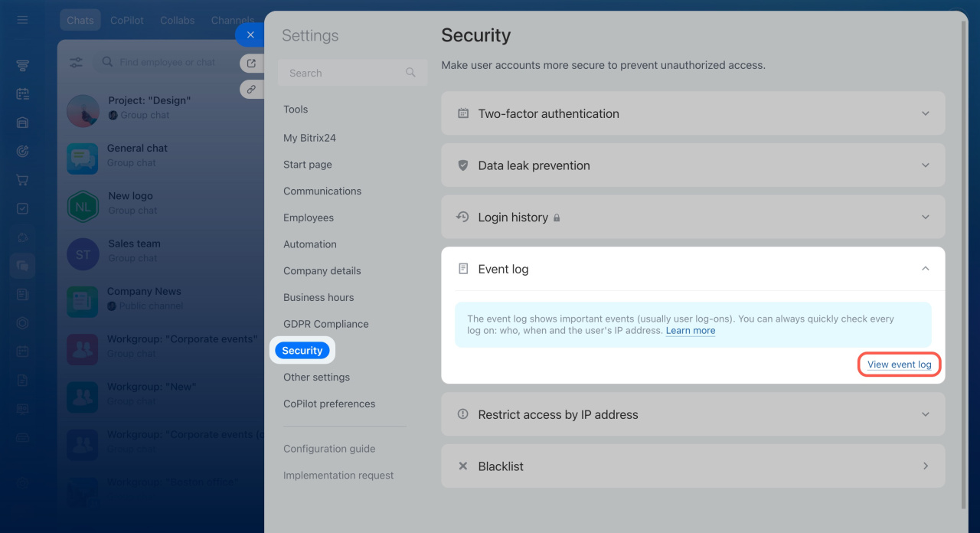Image resolution: width=980 pixels, height=533 pixels.
Task: Follow the Learn more link
Action: pyautogui.click(x=690, y=331)
